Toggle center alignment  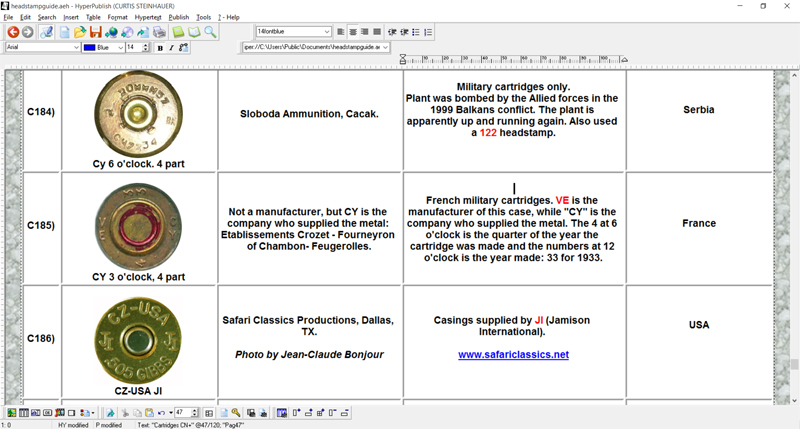click(x=353, y=32)
